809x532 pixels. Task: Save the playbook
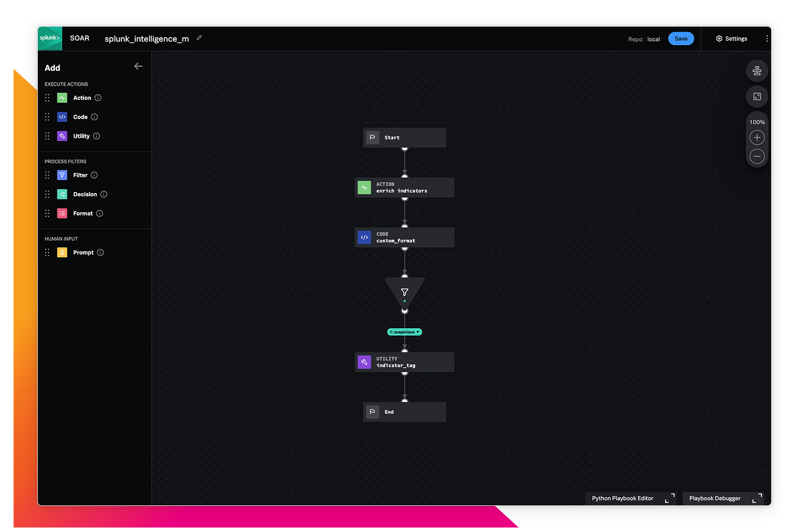[x=681, y=38]
